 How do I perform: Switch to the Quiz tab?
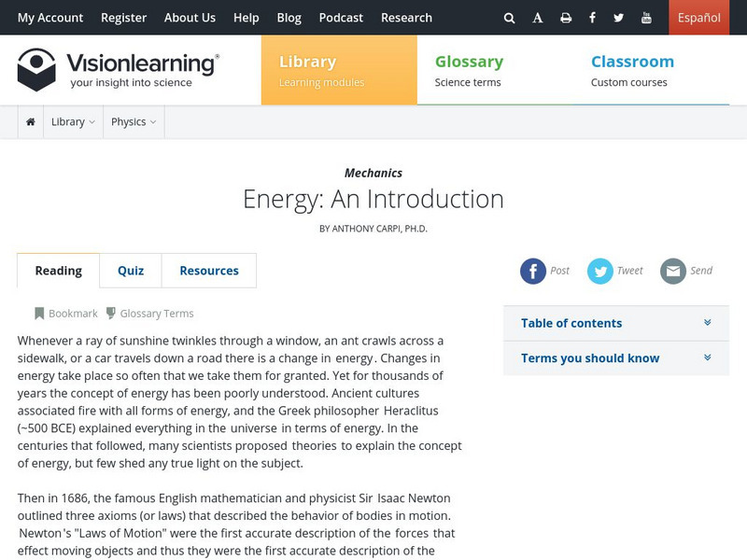pyautogui.click(x=131, y=271)
